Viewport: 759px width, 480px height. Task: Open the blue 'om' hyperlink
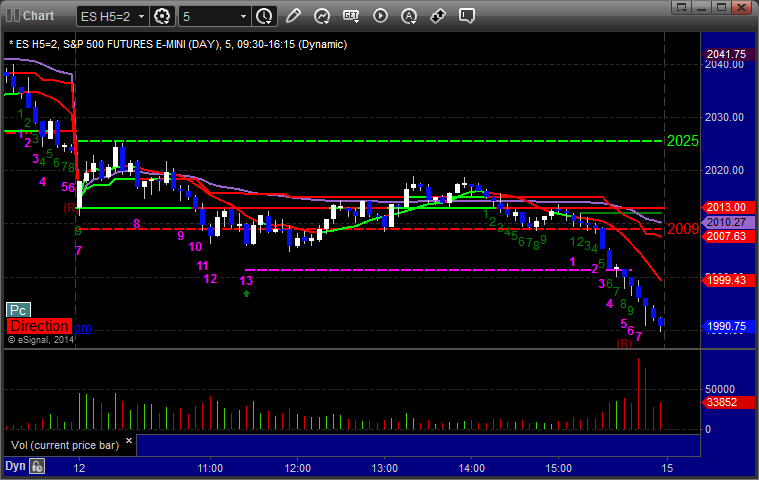[x=82, y=328]
